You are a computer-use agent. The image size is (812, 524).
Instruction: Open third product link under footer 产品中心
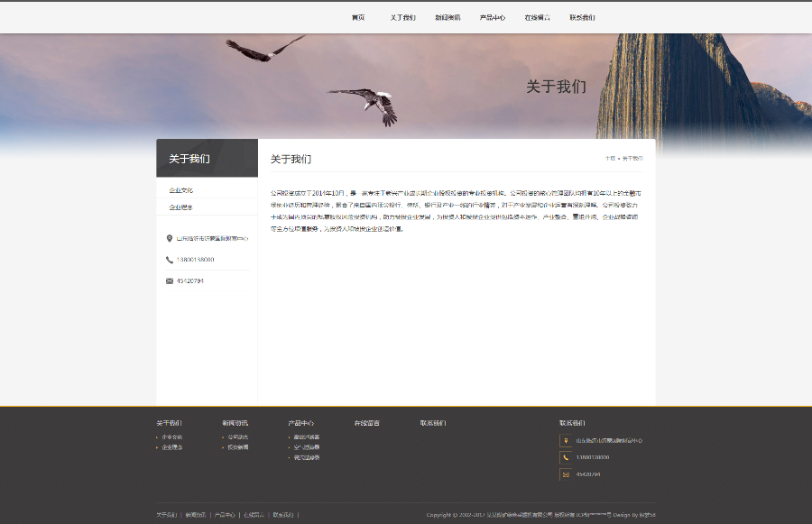(306, 458)
